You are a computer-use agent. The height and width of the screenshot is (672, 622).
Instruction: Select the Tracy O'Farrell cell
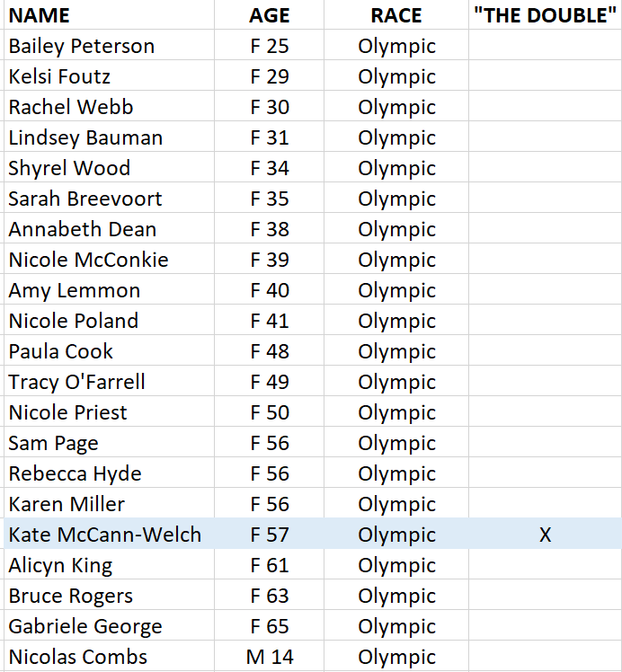(109, 381)
